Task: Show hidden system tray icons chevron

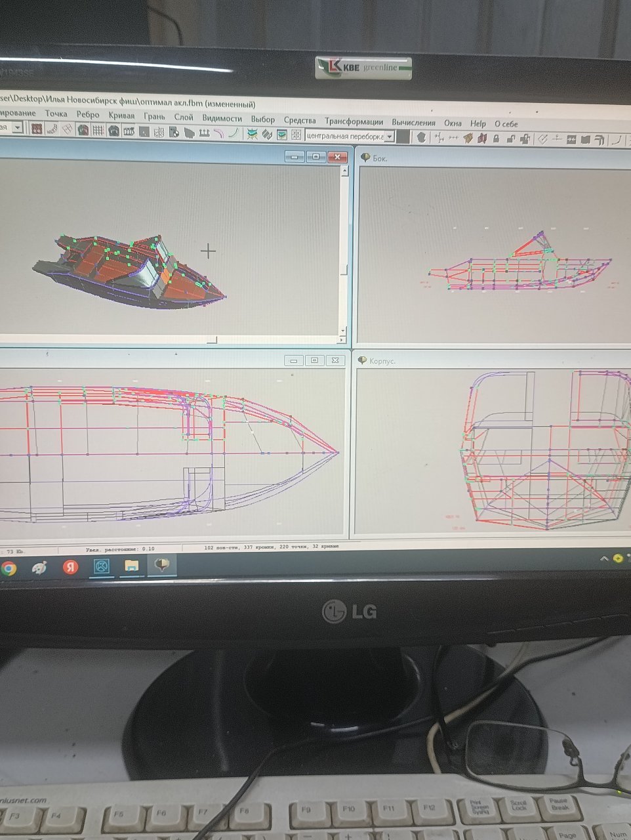Action: click(x=604, y=558)
